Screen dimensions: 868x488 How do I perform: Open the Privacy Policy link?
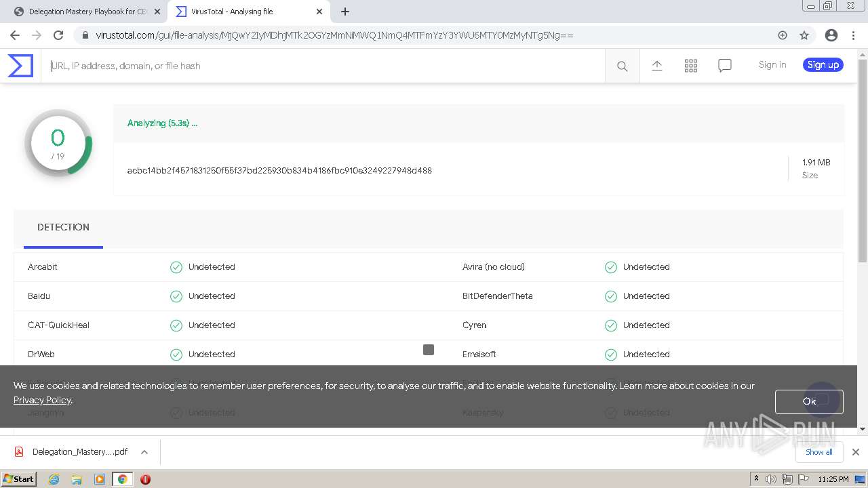tap(42, 400)
